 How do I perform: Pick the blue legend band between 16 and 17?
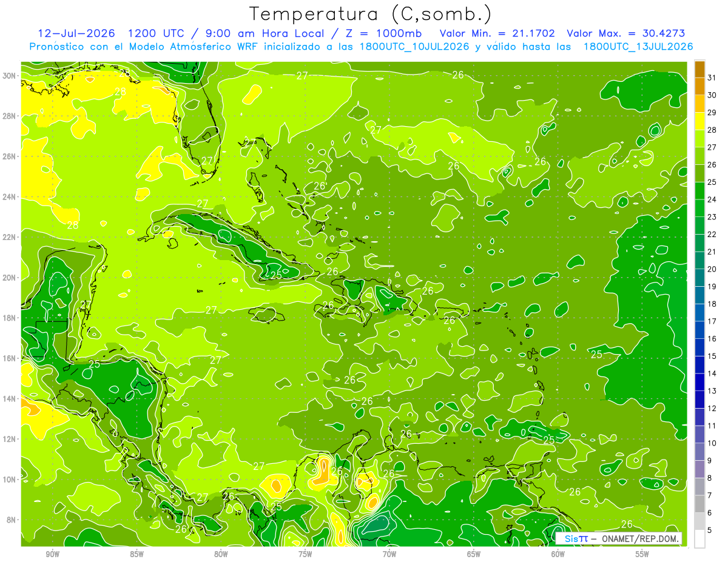[699, 330]
